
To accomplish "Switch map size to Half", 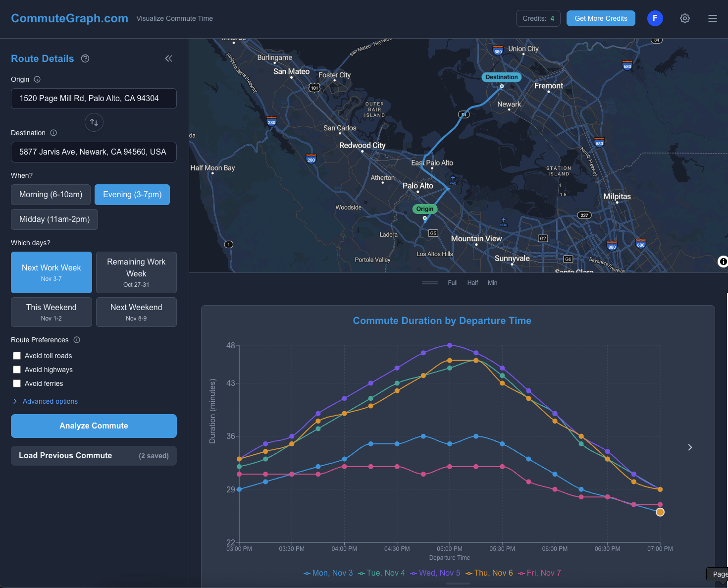I will 472,283.
